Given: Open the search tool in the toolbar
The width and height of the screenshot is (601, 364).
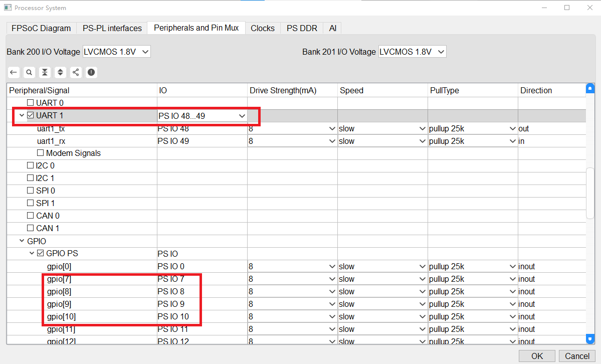Looking at the screenshot, I should 29,72.
